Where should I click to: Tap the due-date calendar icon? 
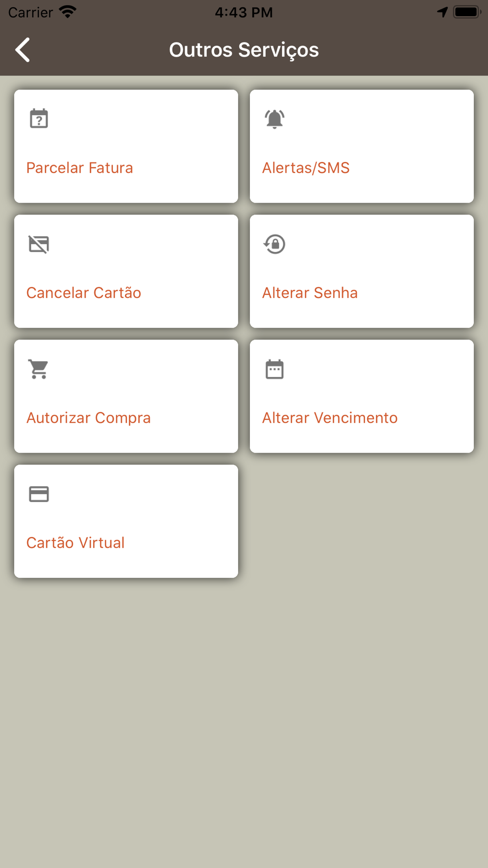pyautogui.click(x=275, y=369)
